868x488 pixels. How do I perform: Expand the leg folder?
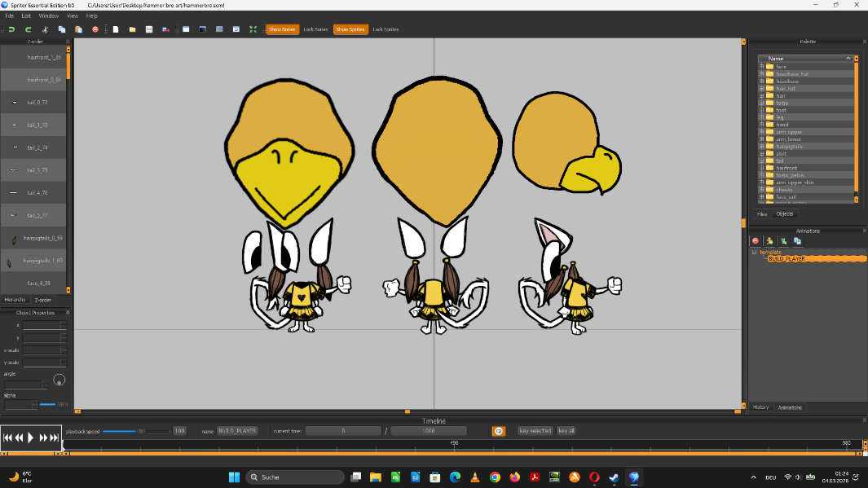(761, 117)
